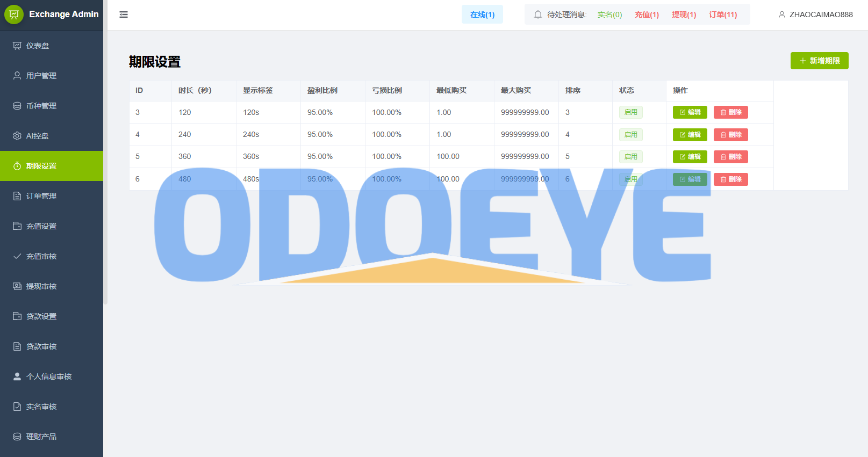Click 新增期限 add button
Image resolution: width=868 pixels, height=457 pixels.
pyautogui.click(x=819, y=61)
